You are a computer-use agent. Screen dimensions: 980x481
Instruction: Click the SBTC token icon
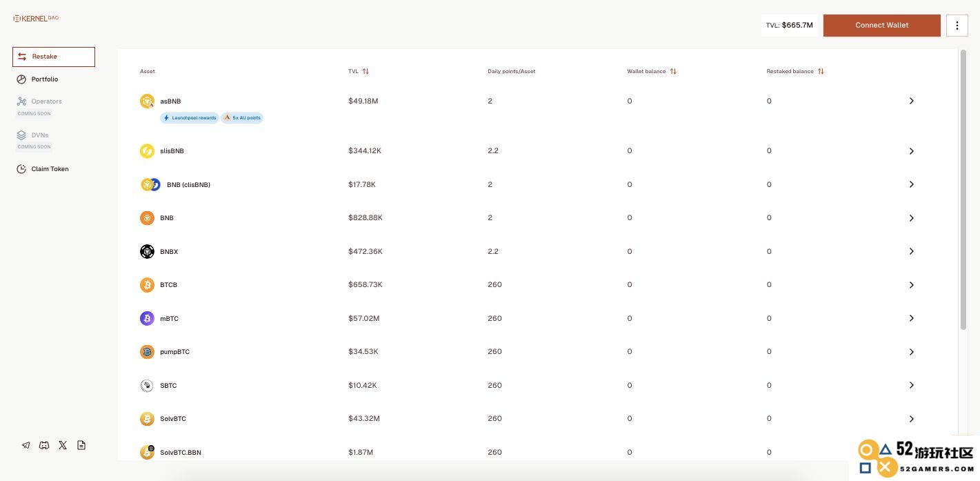(x=147, y=385)
